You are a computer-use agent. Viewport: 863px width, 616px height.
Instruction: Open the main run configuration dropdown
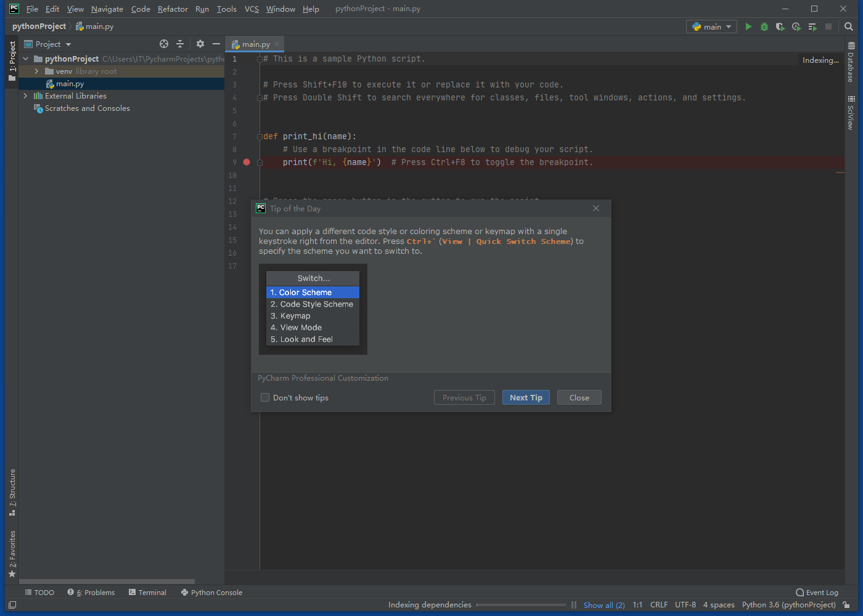tap(711, 26)
